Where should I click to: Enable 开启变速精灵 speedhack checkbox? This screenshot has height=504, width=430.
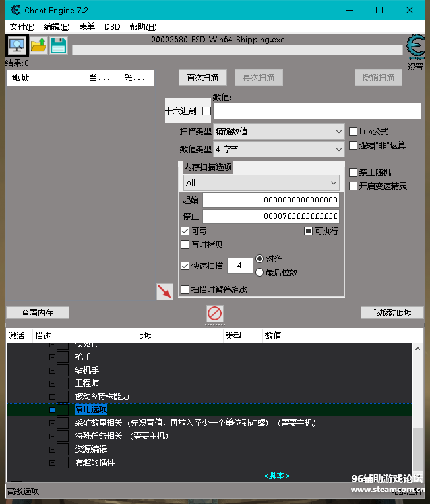click(x=353, y=186)
